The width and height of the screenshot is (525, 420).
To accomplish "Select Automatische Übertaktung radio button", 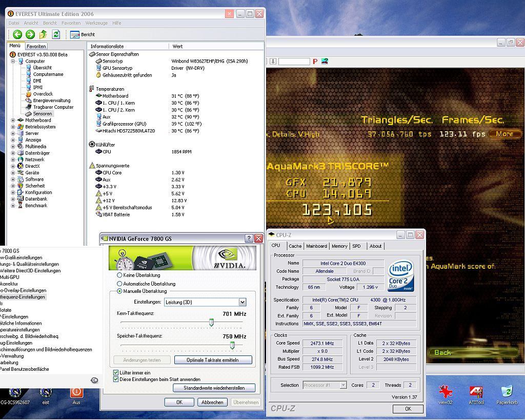I will (x=119, y=284).
